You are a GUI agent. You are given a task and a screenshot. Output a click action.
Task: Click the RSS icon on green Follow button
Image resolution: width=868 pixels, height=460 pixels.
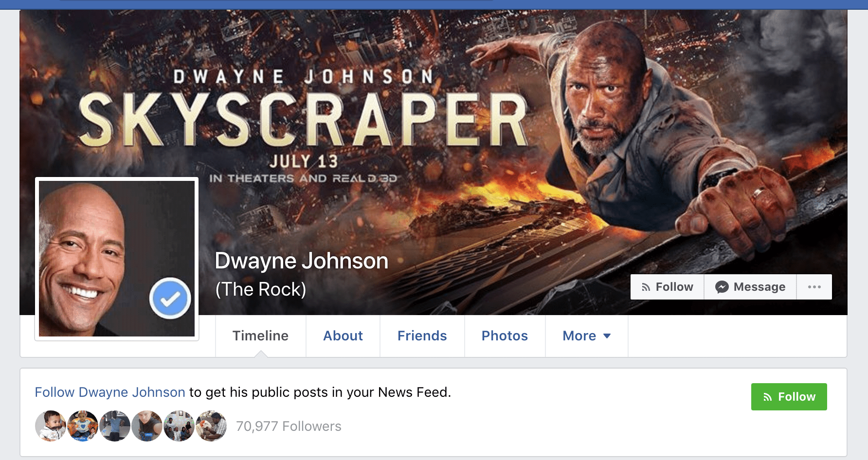(768, 397)
